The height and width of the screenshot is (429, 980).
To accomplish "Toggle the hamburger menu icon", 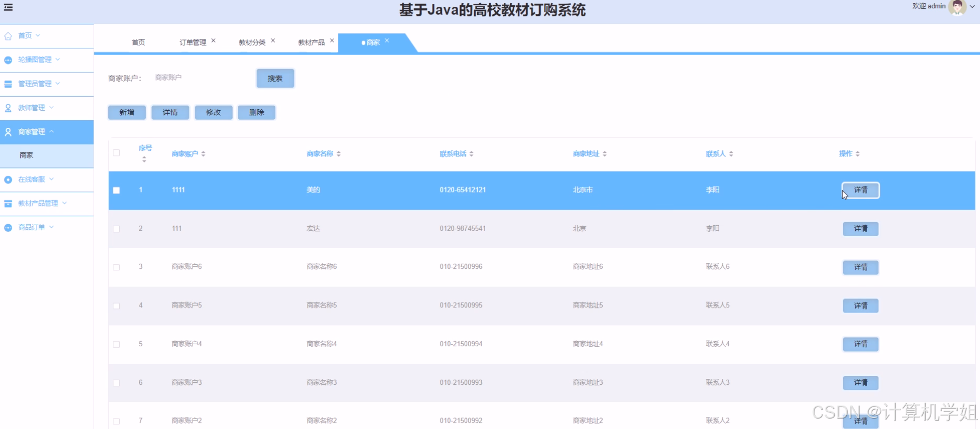I will coord(8,7).
